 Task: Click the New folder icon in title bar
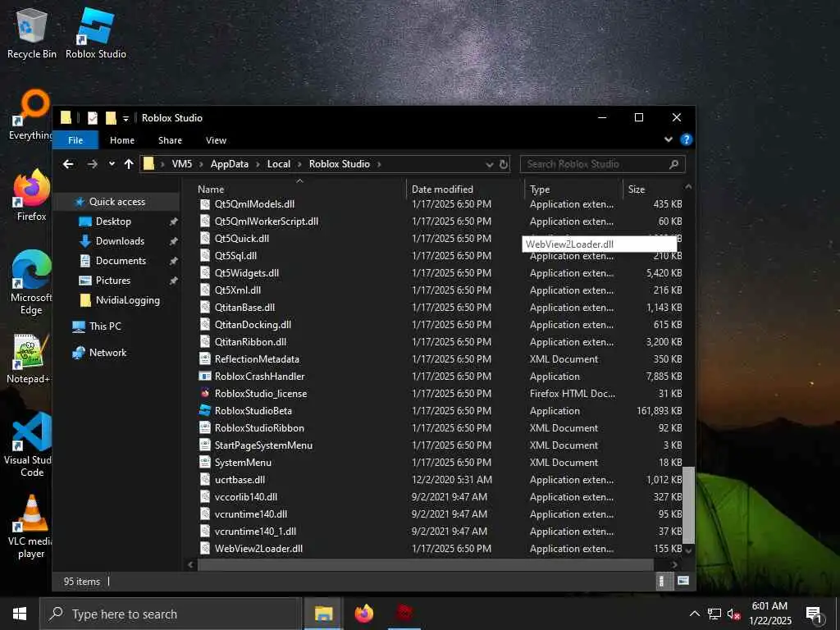[x=111, y=118]
